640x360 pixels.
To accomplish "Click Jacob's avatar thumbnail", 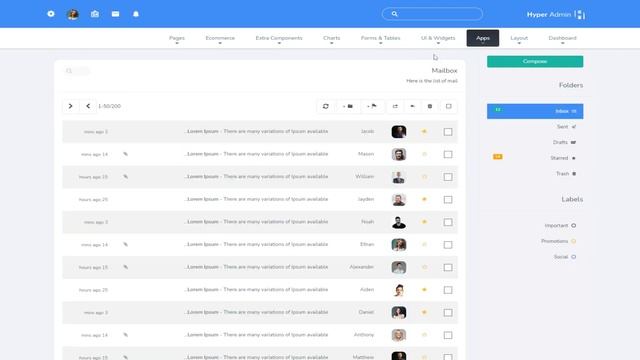I will 399,131.
